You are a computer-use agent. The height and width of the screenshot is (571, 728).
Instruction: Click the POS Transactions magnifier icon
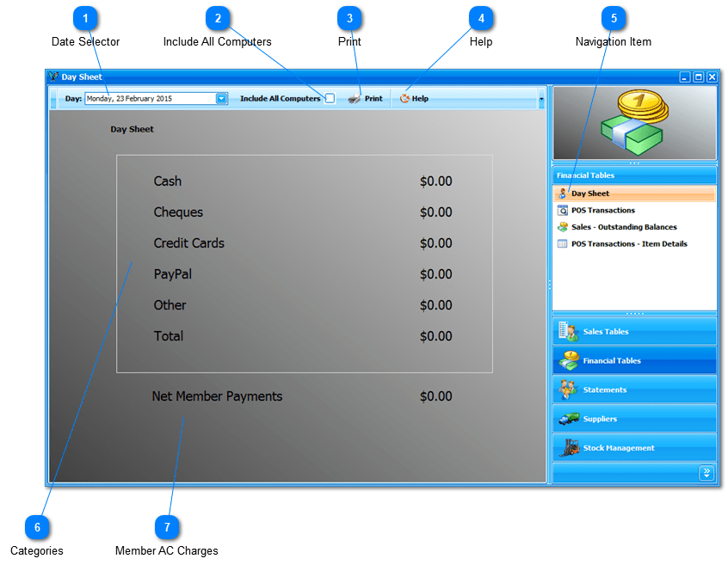(562, 210)
